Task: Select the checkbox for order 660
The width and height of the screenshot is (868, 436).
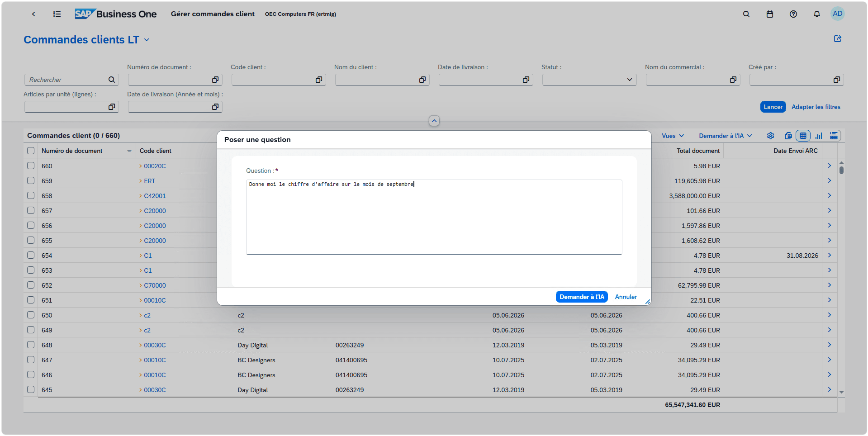Action: tap(31, 166)
